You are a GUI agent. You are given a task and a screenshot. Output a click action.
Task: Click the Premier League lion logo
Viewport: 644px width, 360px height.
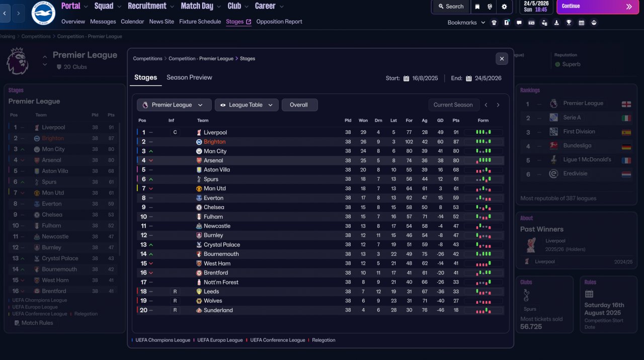coord(17,61)
